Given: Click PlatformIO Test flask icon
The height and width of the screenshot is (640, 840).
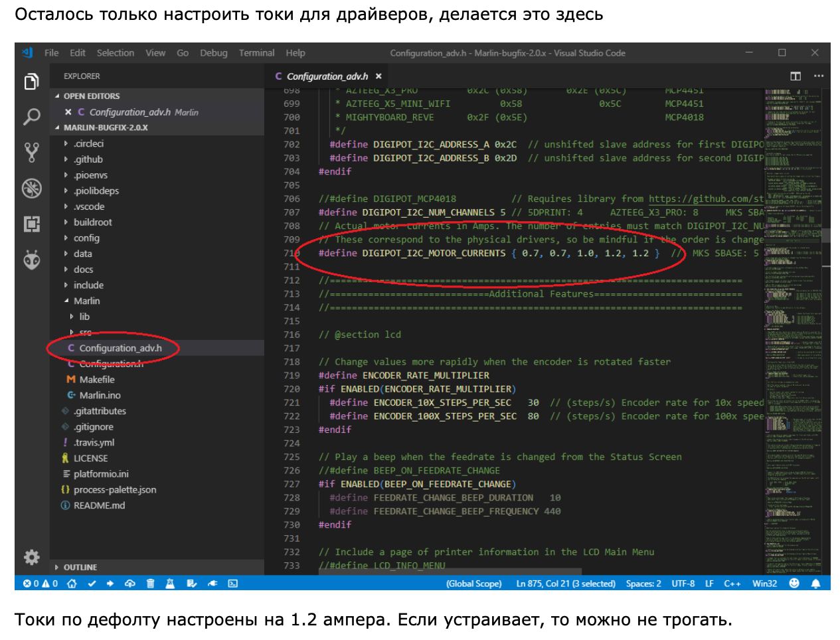Looking at the screenshot, I should 170,584.
